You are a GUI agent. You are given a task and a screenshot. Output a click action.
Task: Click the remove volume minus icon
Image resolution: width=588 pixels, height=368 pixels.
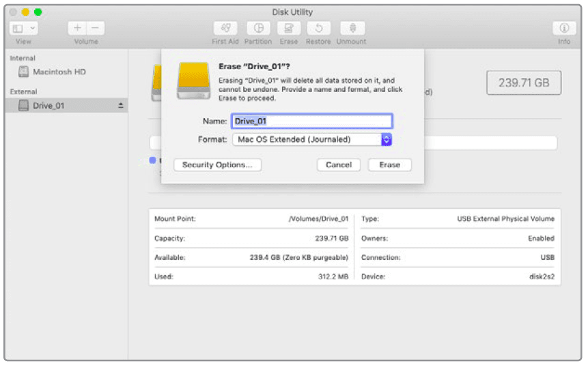pyautogui.click(x=95, y=29)
